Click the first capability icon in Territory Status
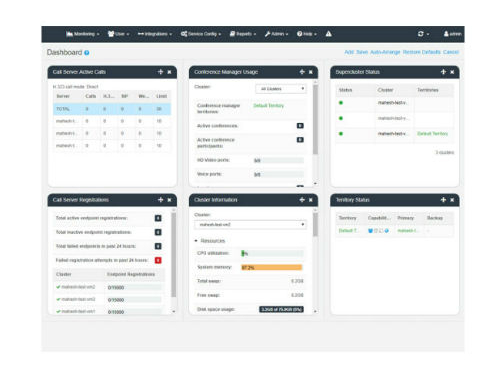504x378 pixels. point(370,231)
